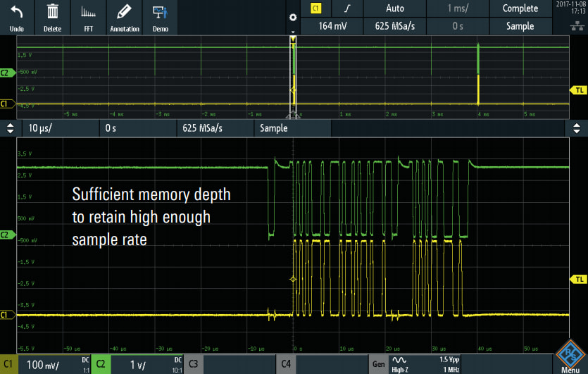Toggle the C1 channel button

click(x=8, y=364)
